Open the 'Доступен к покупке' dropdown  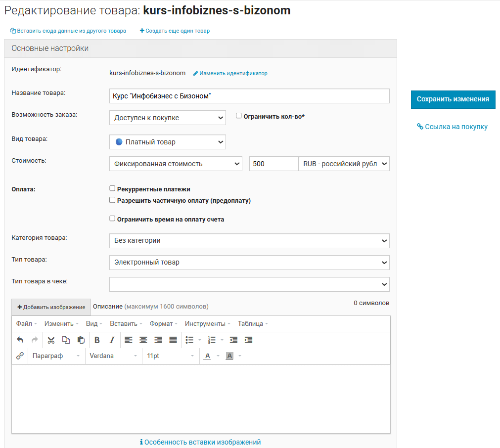[x=167, y=118]
